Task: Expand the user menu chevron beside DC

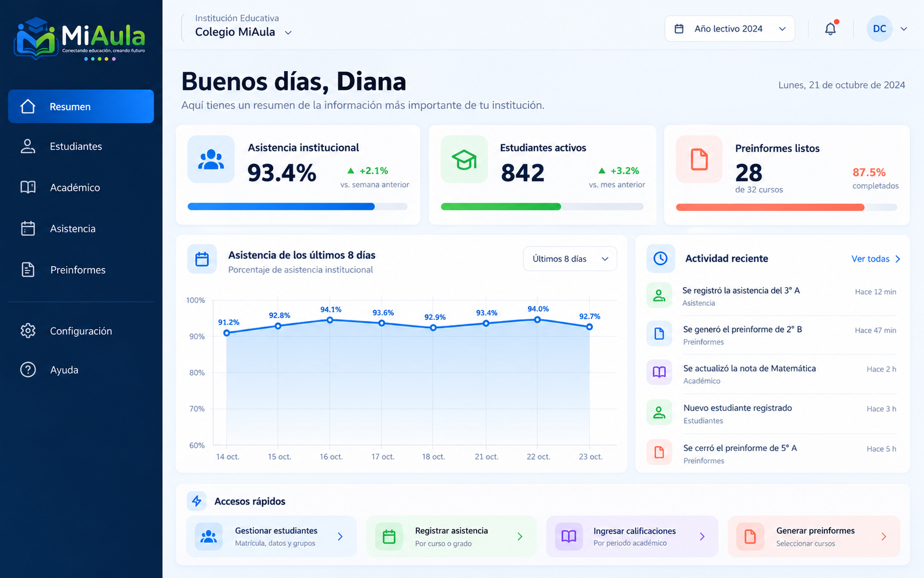Action: (x=904, y=29)
